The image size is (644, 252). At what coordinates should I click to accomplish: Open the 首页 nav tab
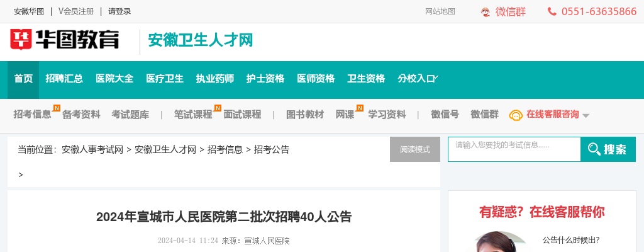[23, 79]
